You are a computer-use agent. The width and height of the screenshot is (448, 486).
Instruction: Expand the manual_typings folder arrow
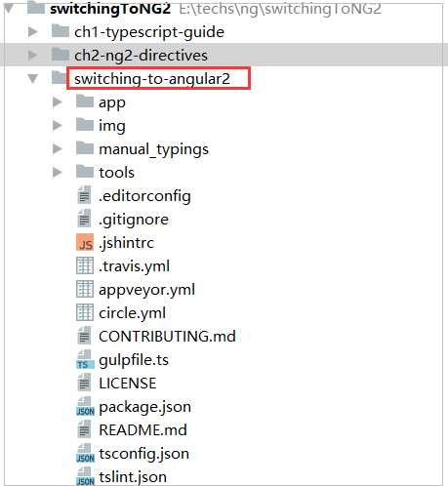(x=58, y=148)
